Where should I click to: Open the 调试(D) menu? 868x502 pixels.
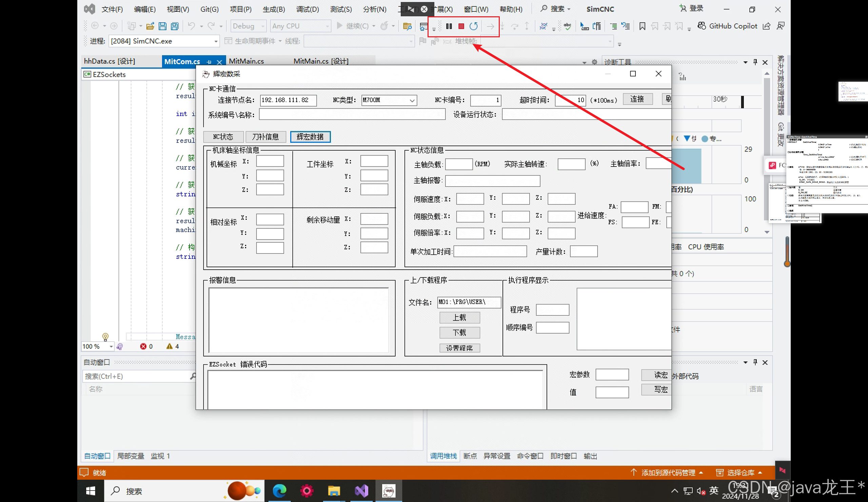click(x=307, y=9)
